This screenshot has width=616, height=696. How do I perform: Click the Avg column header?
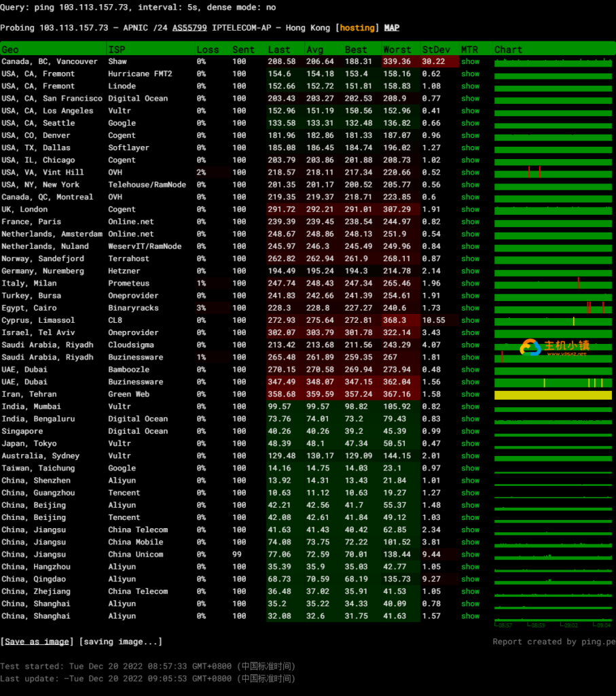pyautogui.click(x=315, y=50)
